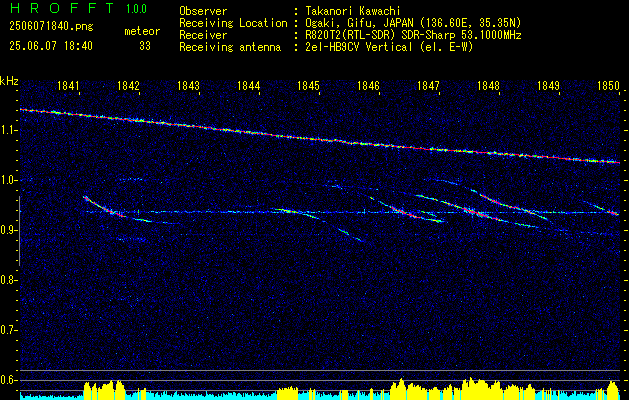This screenshot has width=629, height=400.
Task: Click the HROFFT 1.0.0 title text
Action: pos(78,8)
